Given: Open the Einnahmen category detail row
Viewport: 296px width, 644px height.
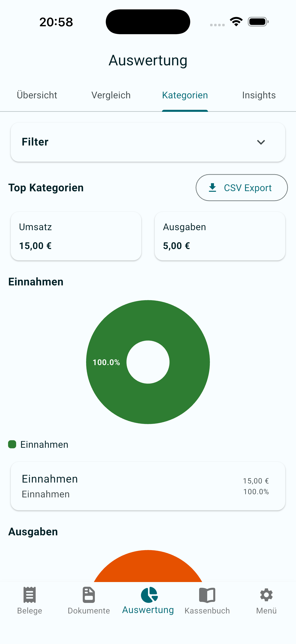Looking at the screenshot, I should pyautogui.click(x=148, y=486).
